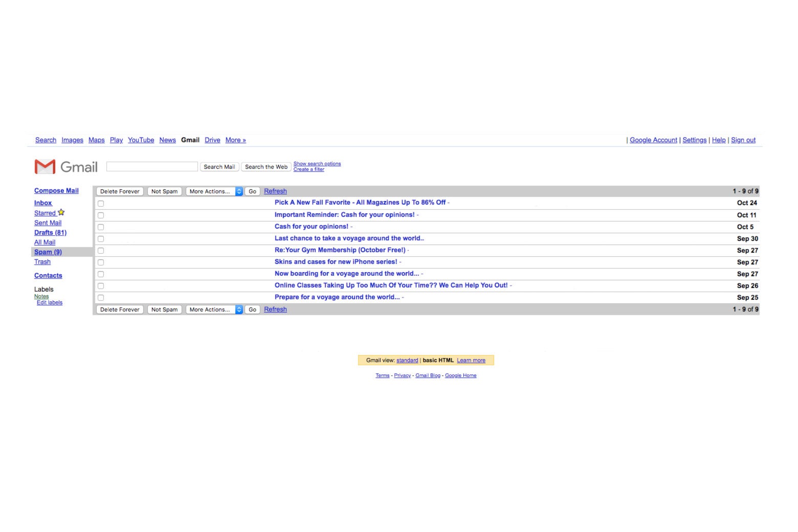Tick checkbox for Last chance voyage email
The height and width of the screenshot is (532, 798).
101,239
